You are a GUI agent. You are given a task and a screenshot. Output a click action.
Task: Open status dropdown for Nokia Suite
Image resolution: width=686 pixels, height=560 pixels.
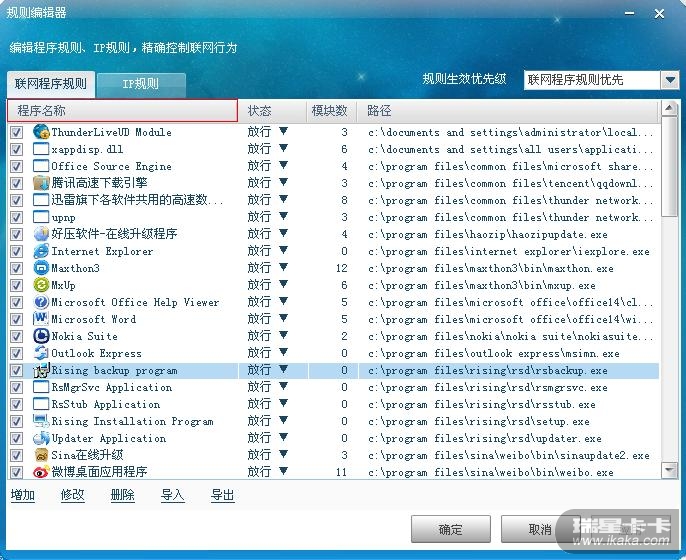point(284,335)
